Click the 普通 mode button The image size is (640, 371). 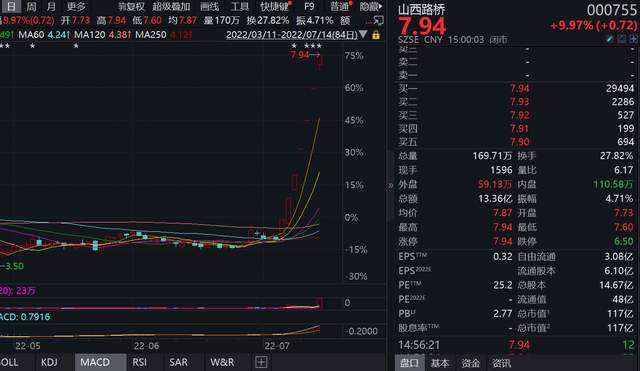click(x=340, y=7)
